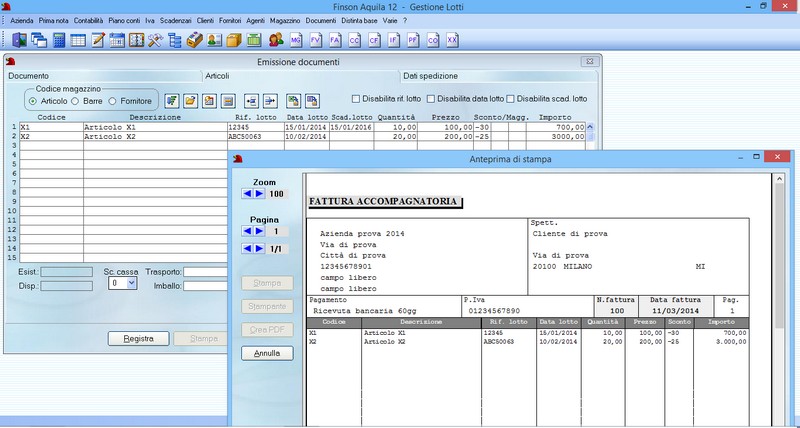The height and width of the screenshot is (428, 800).
Task: Open the Azienda menu
Action: click(21, 21)
